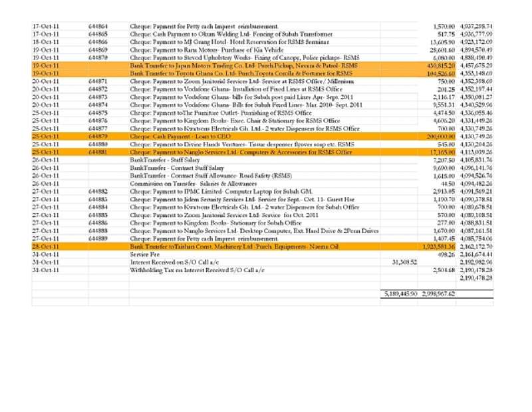Select the MJ Grang Hotel reservation entry
Screen dimensions: 532x412
(x=229, y=42)
